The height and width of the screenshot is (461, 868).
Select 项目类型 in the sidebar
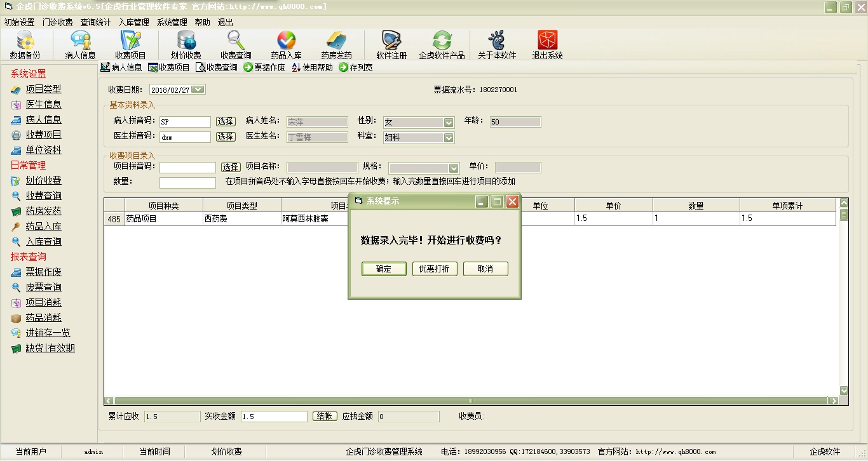click(x=43, y=90)
